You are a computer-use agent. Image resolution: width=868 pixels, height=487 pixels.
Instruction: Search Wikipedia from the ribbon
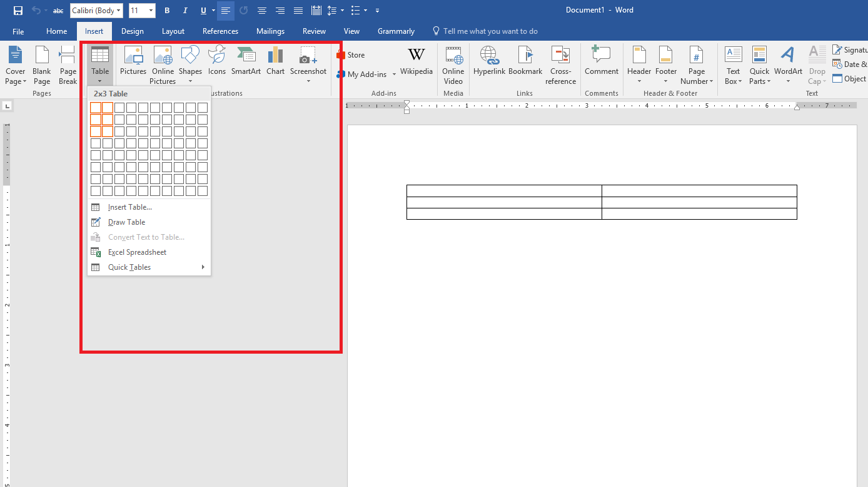pyautogui.click(x=416, y=63)
